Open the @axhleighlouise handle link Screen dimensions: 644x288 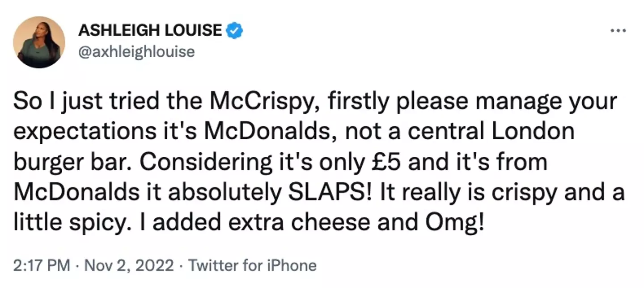[137, 52]
